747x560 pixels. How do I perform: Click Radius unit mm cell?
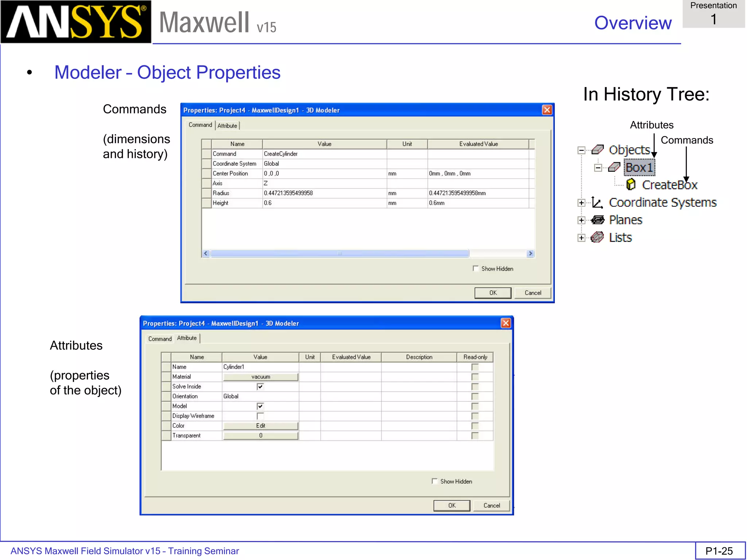pyautogui.click(x=407, y=193)
